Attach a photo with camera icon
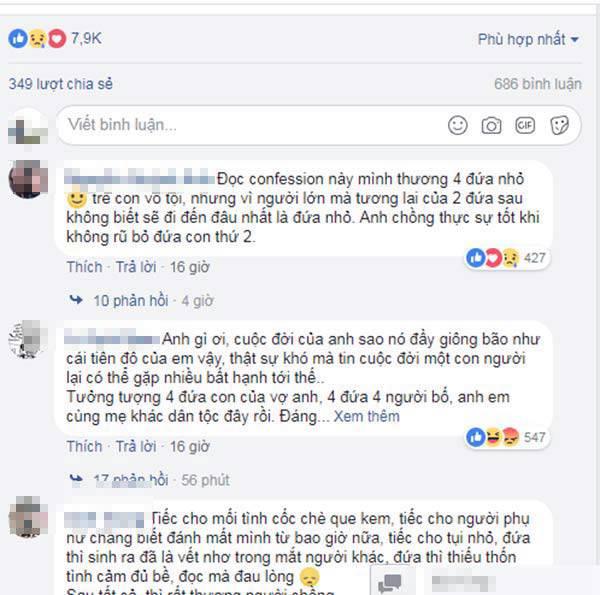 [x=491, y=126]
